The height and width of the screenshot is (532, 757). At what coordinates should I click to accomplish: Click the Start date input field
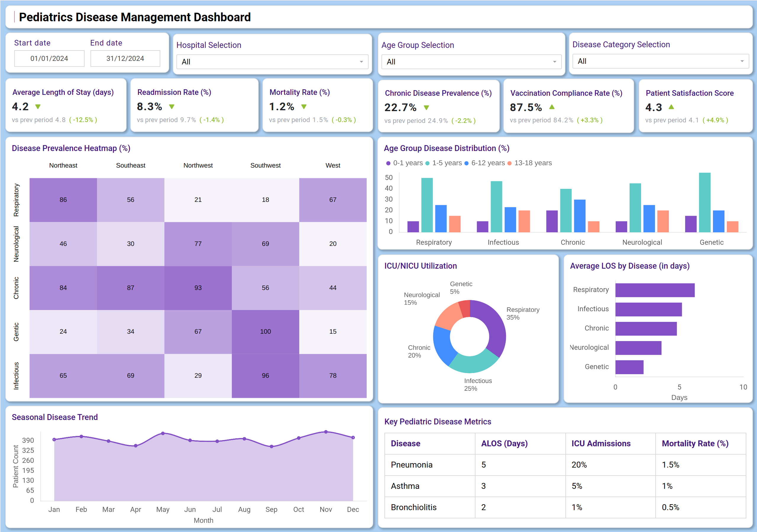tap(49, 58)
